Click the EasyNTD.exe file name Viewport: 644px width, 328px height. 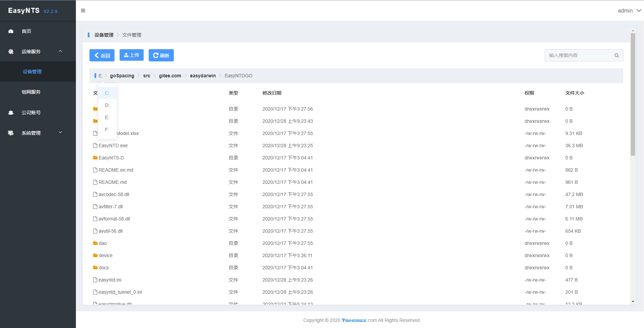pos(113,146)
